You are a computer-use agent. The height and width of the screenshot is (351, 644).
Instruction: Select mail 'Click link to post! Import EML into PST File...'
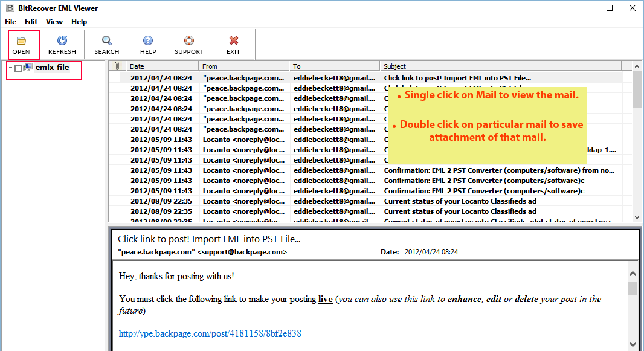click(x=365, y=77)
